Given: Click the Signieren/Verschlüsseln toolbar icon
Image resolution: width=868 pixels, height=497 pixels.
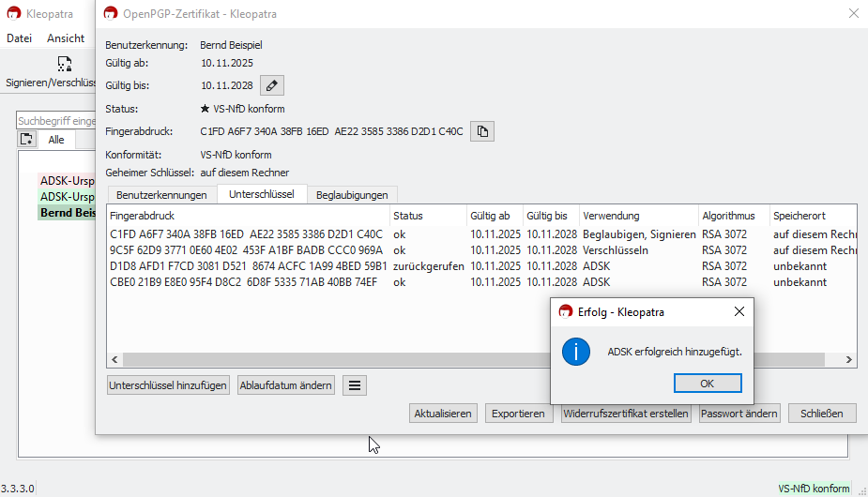Looking at the screenshot, I should tap(64, 65).
